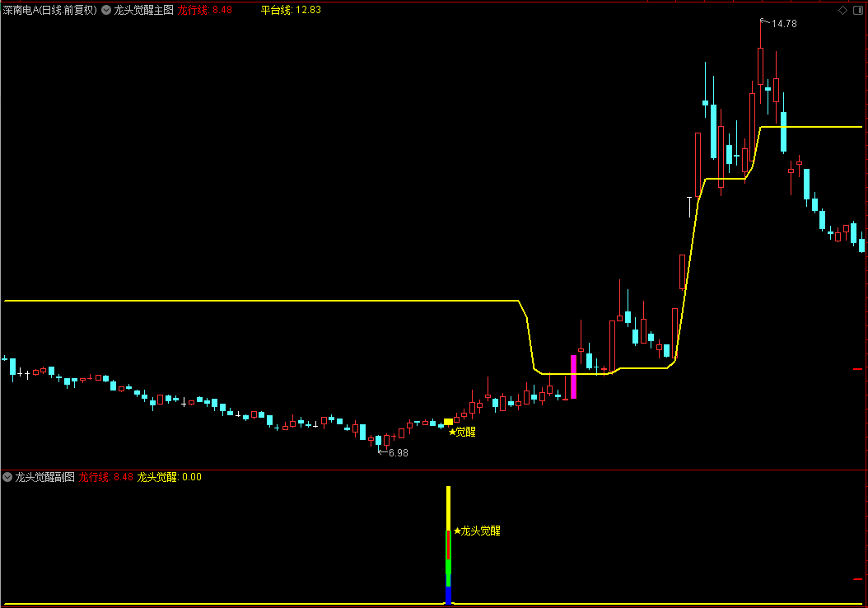Click the 平台线: 12.83 label

pyautogui.click(x=291, y=10)
